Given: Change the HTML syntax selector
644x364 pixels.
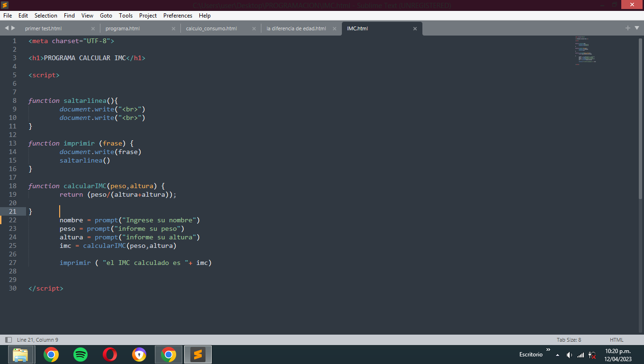Looking at the screenshot, I should tap(617, 340).
